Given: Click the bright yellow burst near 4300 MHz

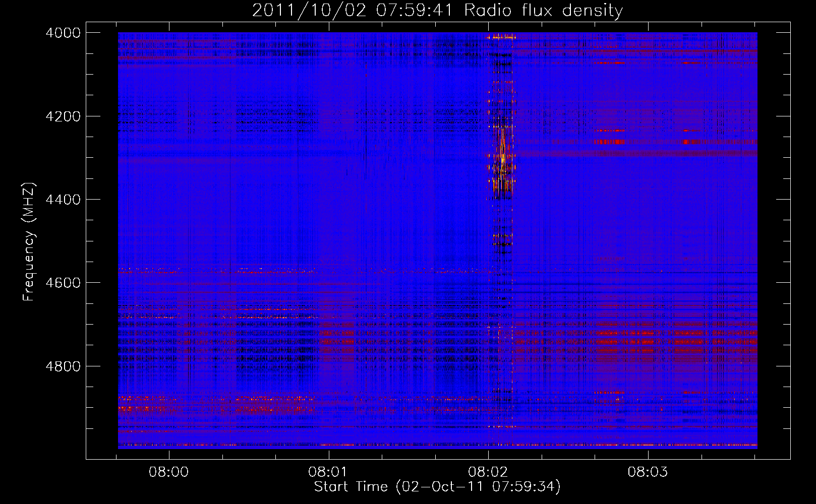Looking at the screenshot, I should [502, 159].
